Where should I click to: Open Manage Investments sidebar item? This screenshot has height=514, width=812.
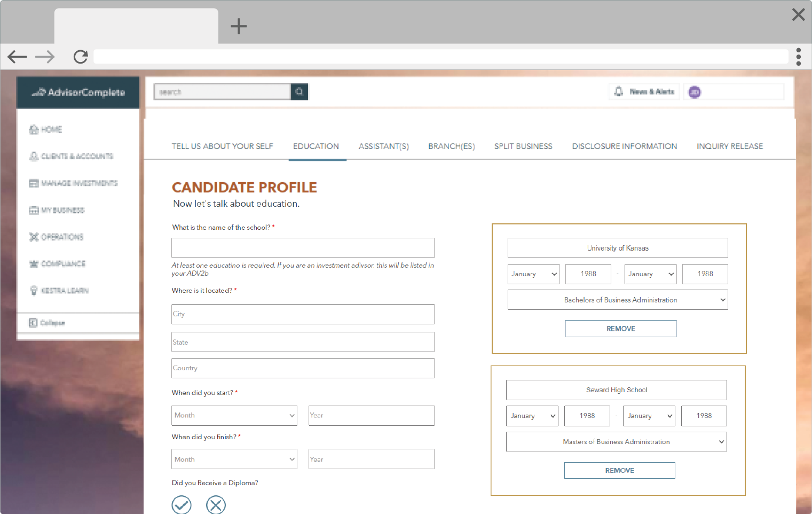point(74,183)
